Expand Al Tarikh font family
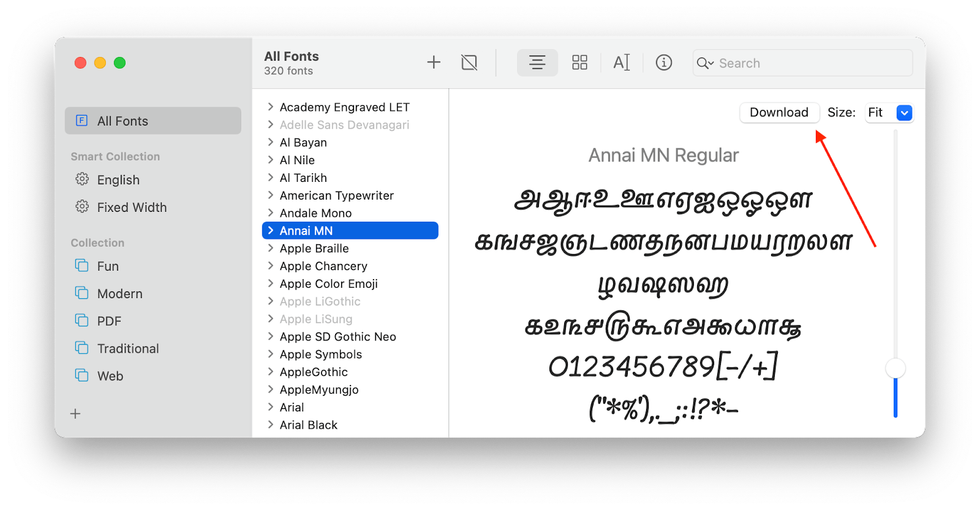980x510 pixels. pos(271,178)
